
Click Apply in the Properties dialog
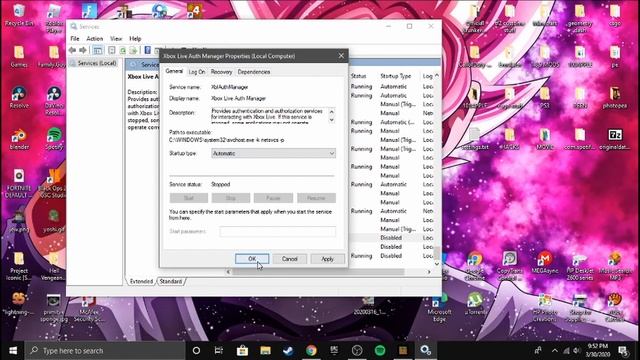[327, 259]
